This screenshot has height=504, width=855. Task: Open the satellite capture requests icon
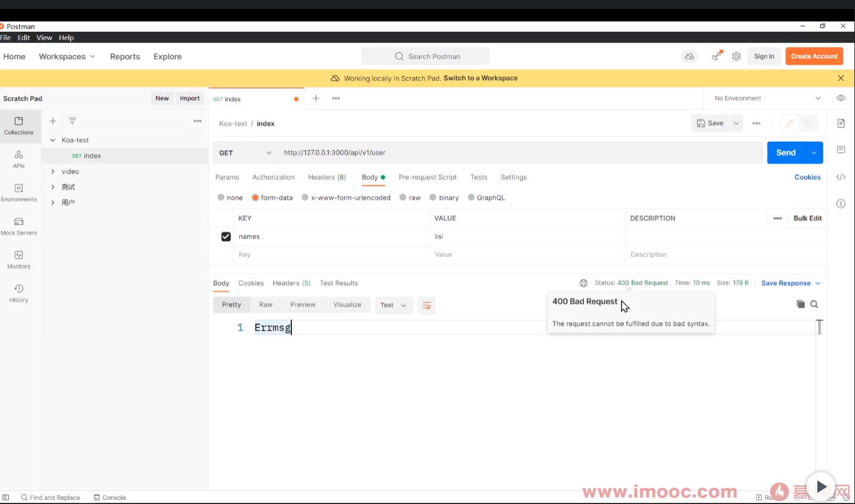(716, 56)
